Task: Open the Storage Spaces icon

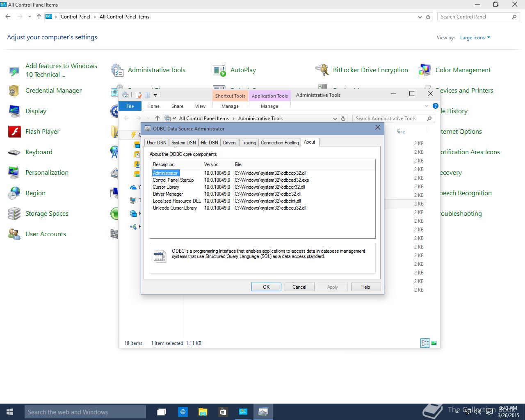Action: point(14,214)
